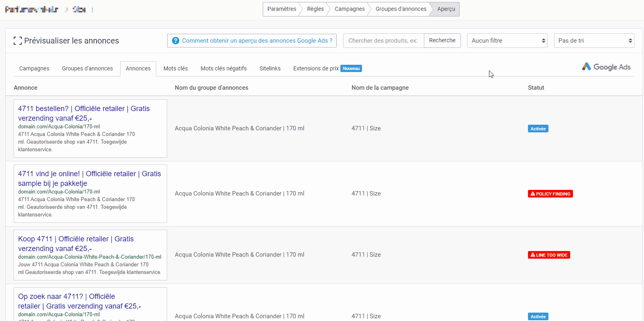This screenshot has height=321, width=644.
Task: Switch to the Campagnes tab
Action: [34, 68]
